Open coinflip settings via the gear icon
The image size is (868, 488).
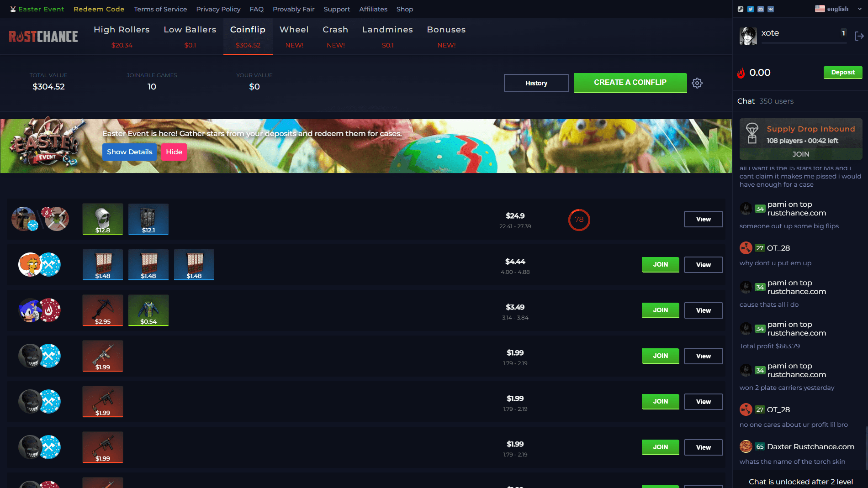point(697,83)
